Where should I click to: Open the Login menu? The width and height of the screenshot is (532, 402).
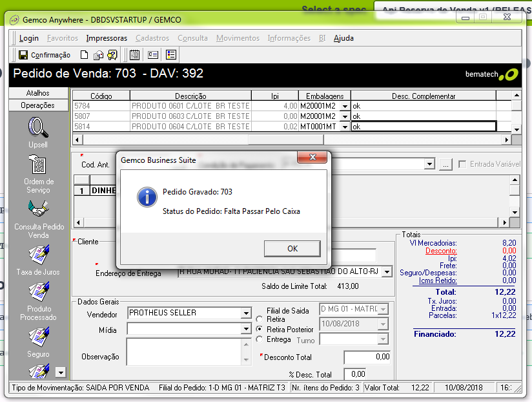tap(29, 38)
